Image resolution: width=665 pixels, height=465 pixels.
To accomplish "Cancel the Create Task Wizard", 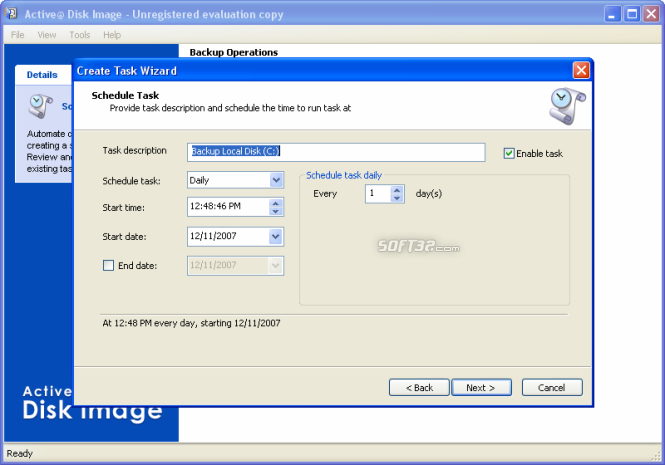I will click(x=552, y=387).
